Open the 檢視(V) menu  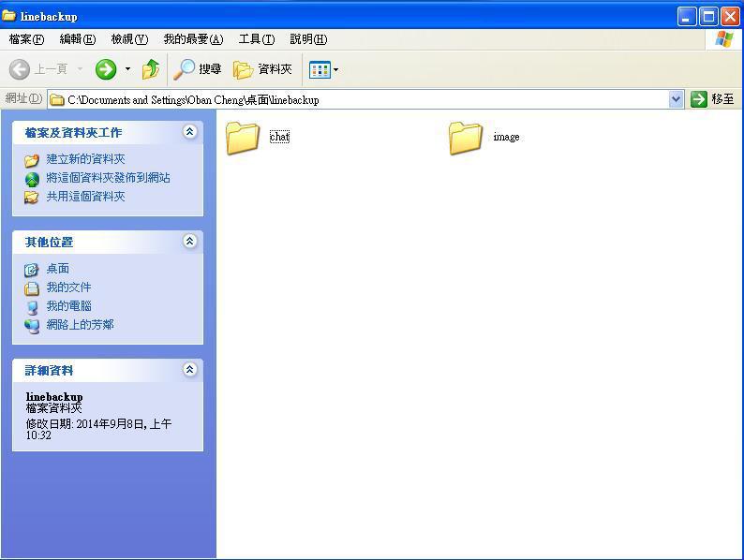[x=129, y=39]
